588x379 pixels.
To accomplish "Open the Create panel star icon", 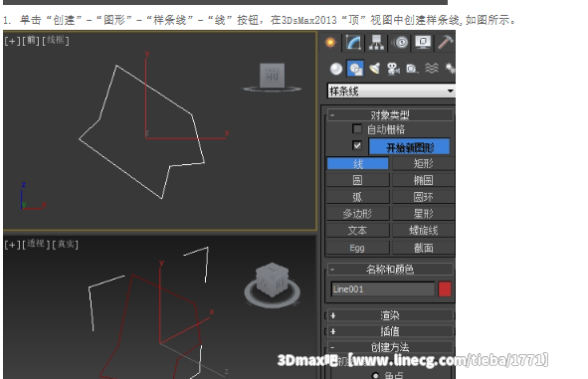I will pos(330,43).
